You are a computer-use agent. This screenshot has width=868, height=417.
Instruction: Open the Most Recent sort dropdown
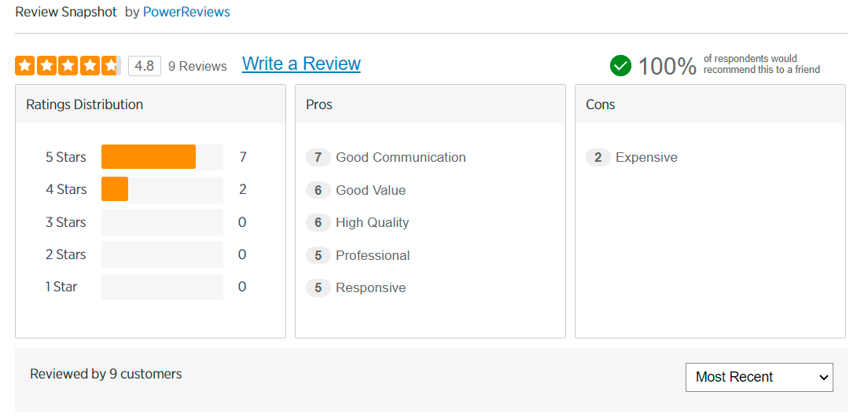coord(759,377)
